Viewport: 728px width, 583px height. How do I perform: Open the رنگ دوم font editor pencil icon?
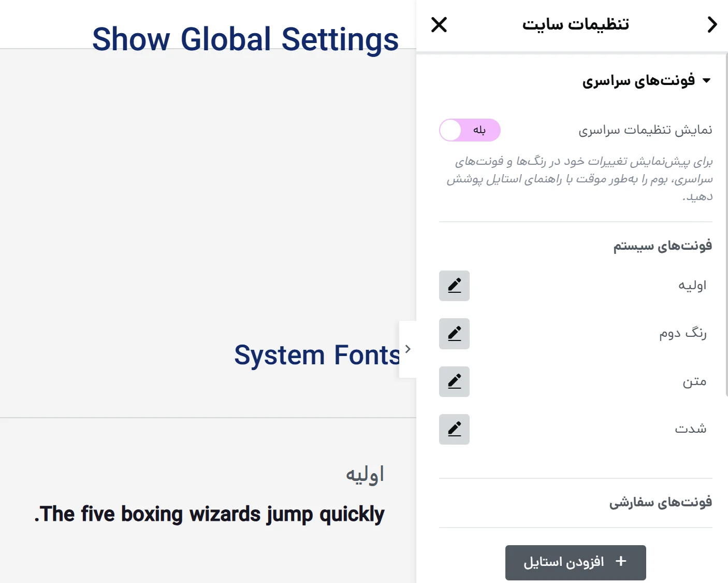tap(454, 333)
